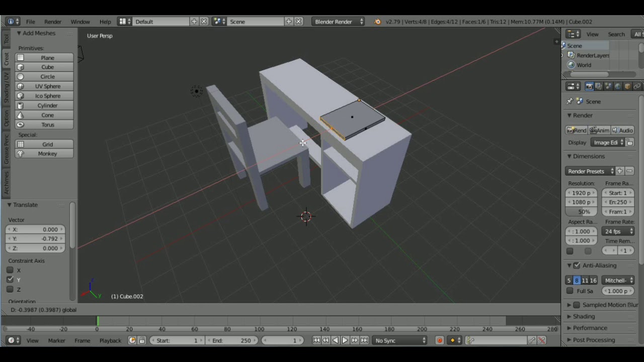Image resolution: width=644 pixels, height=362 pixels.
Task: Click the timeline use preview range clock icon
Action: click(x=132, y=340)
